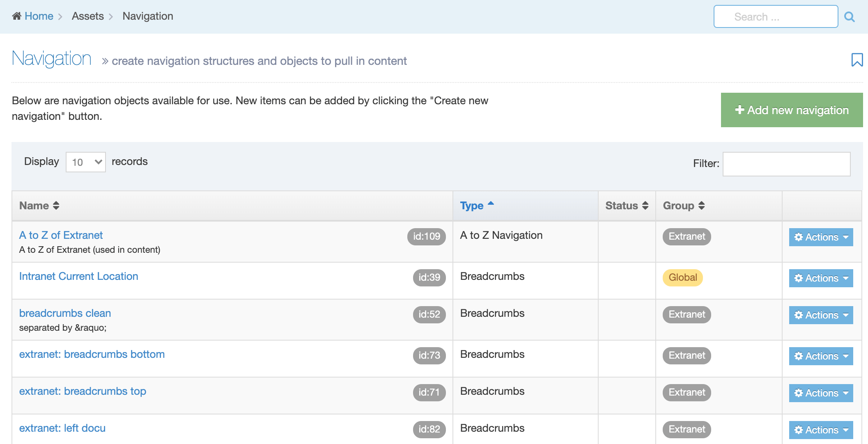The width and height of the screenshot is (868, 444).
Task: Open A to Z of Extranet navigation
Action: (62, 235)
